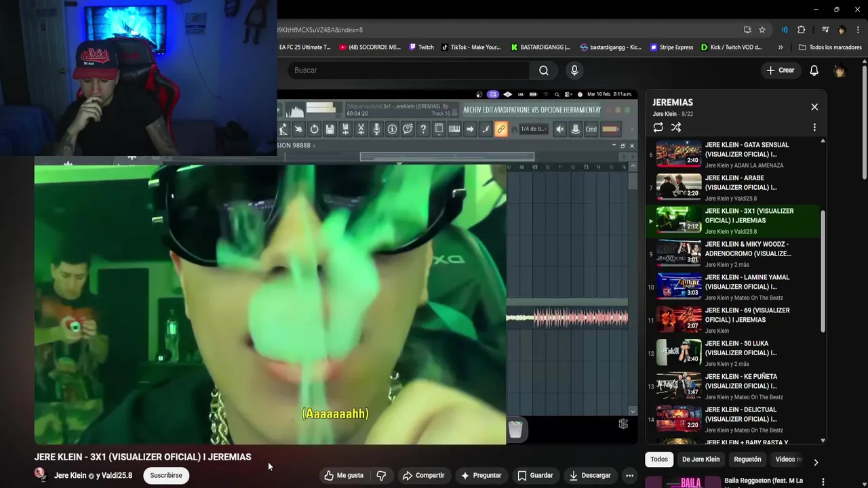The height and width of the screenshot is (488, 868).
Task: Open more actions menu beside Descargar
Action: (629, 476)
